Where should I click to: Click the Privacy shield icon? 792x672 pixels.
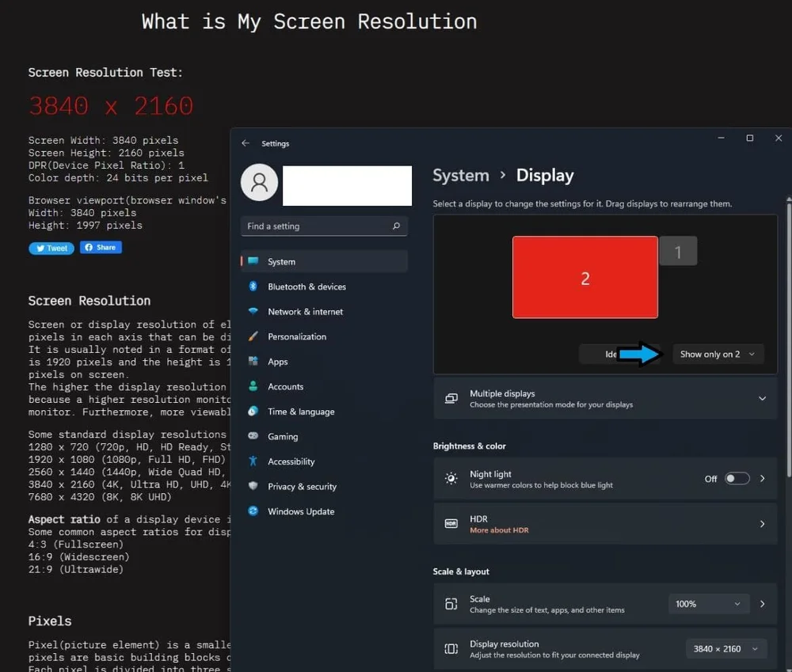253,486
